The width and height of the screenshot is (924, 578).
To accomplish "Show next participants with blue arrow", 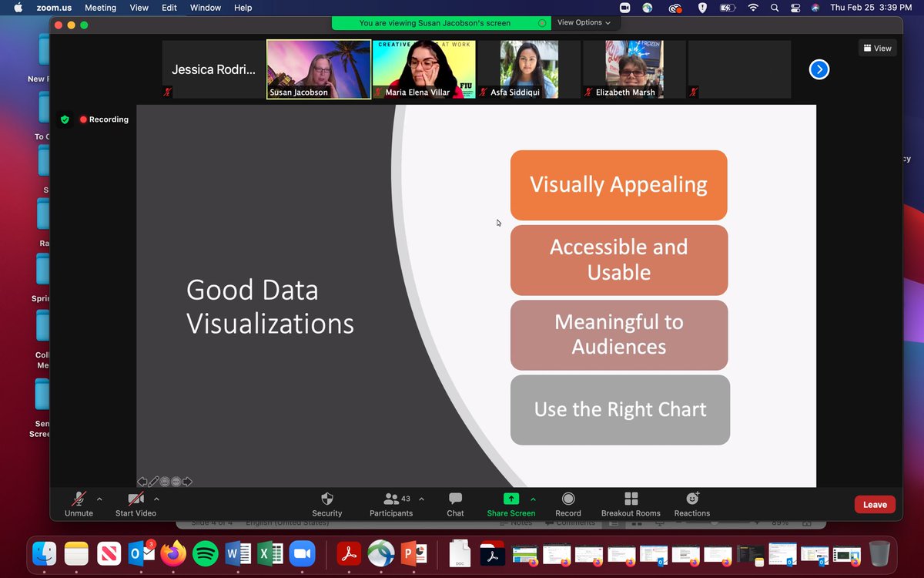I will tap(819, 69).
